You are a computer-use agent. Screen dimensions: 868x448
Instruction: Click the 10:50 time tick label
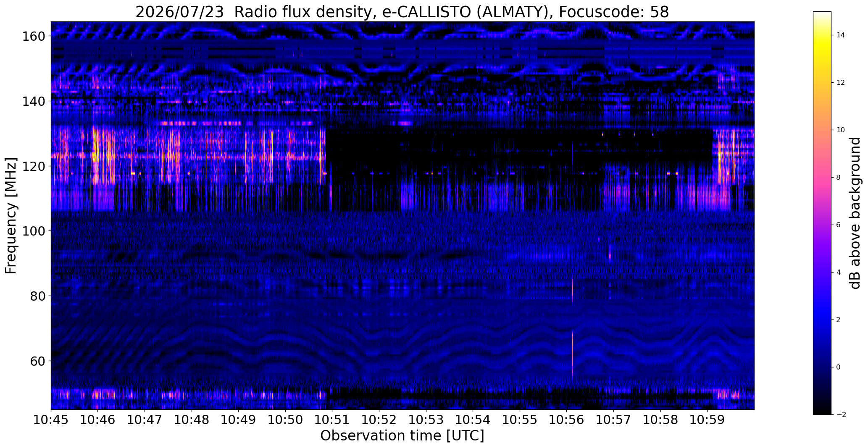285,420
